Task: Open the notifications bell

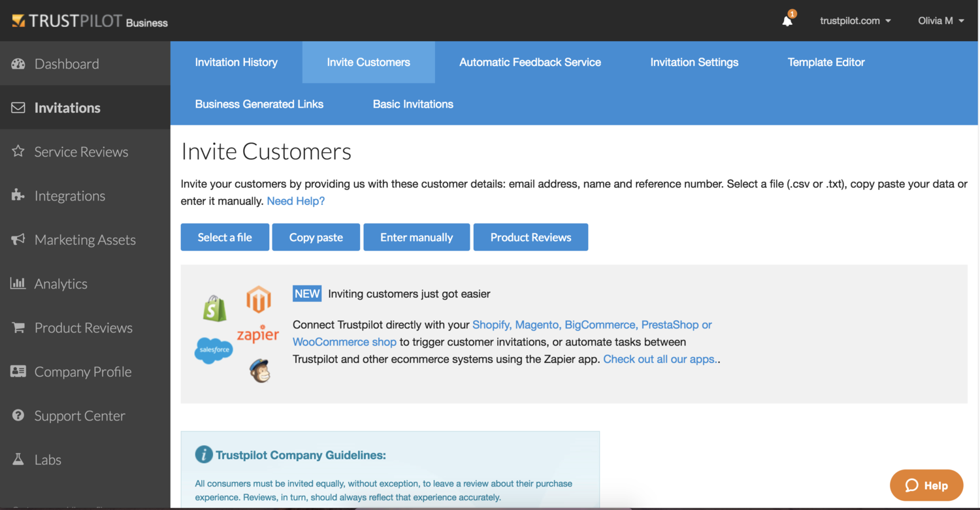Action: tap(788, 20)
